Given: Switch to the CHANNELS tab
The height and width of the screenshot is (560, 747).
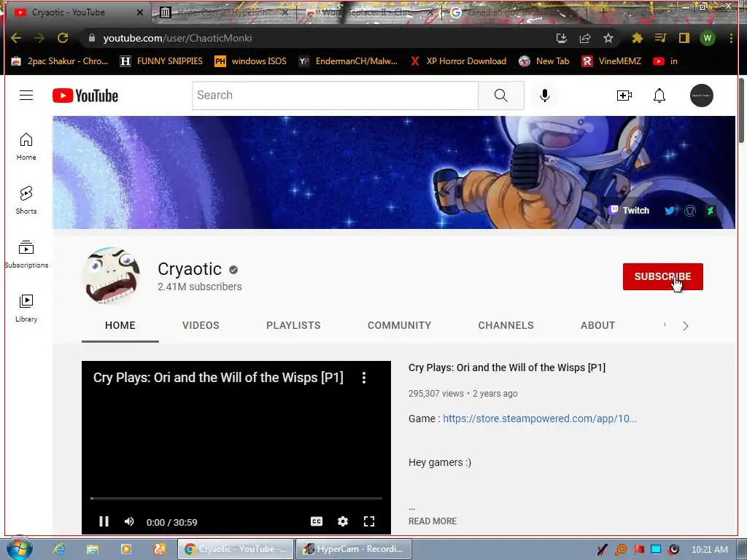Looking at the screenshot, I should [x=506, y=325].
